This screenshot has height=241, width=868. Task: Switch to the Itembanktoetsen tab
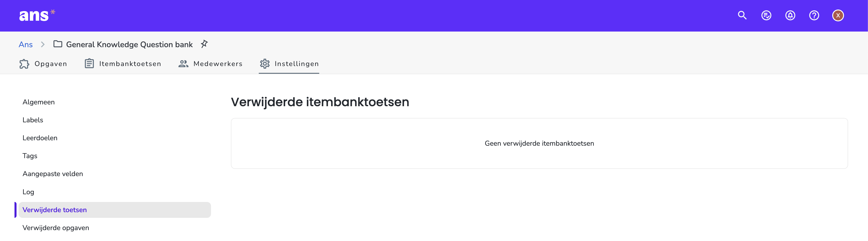pos(123,64)
